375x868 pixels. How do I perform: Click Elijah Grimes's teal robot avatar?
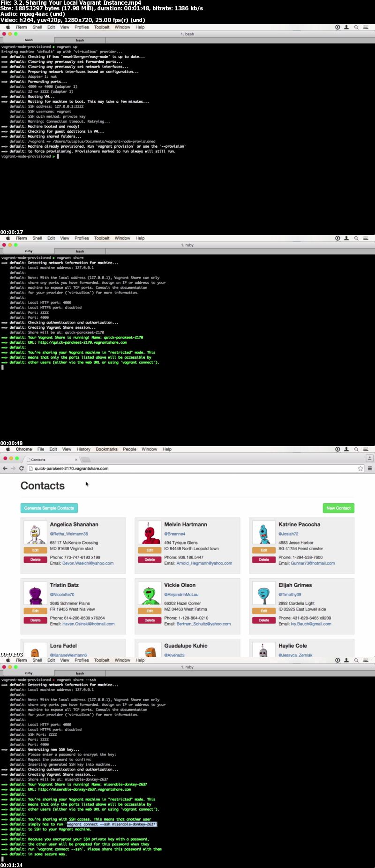pos(264,594)
